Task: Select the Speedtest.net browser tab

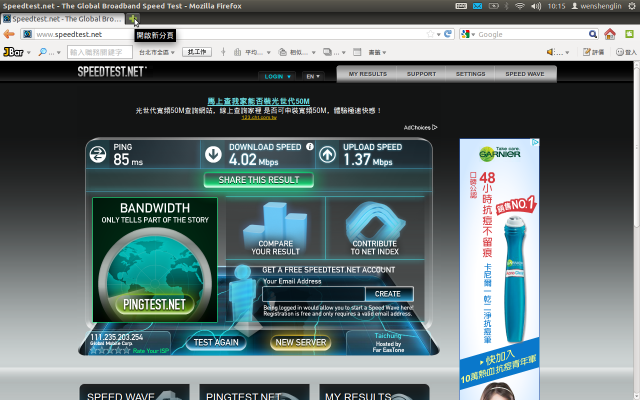Action: click(62, 19)
